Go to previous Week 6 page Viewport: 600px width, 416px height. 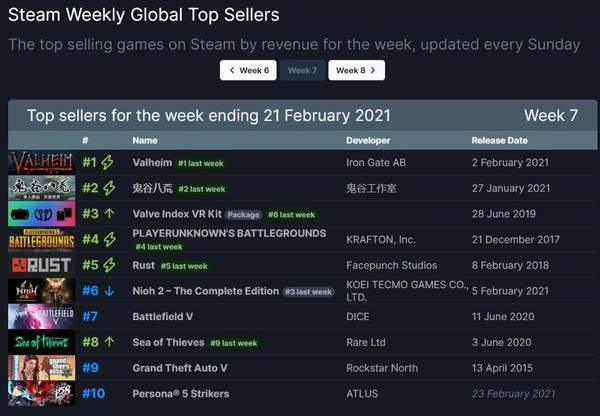click(x=248, y=70)
